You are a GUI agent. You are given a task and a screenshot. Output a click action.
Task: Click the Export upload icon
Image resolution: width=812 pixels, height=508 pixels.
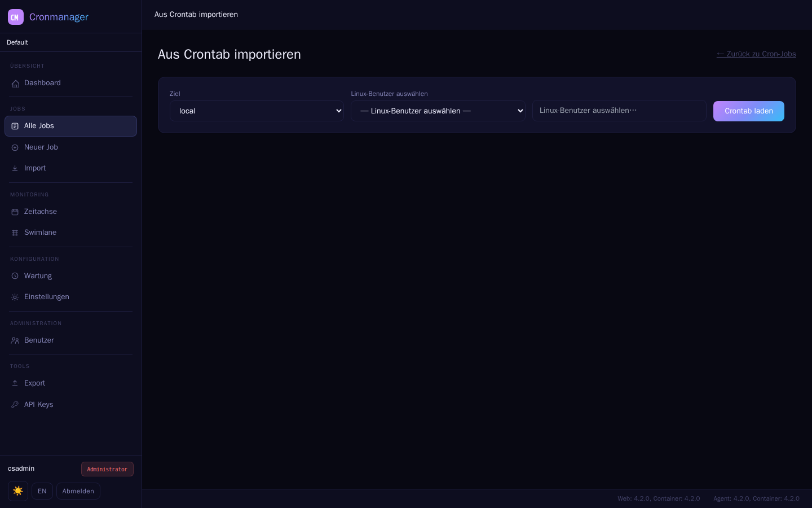tap(15, 384)
